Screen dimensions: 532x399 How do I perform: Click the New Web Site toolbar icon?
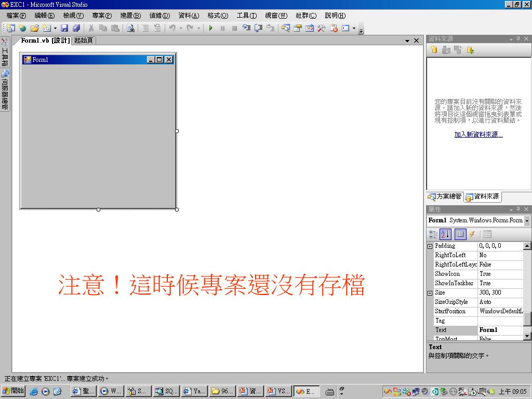[x=22, y=28]
